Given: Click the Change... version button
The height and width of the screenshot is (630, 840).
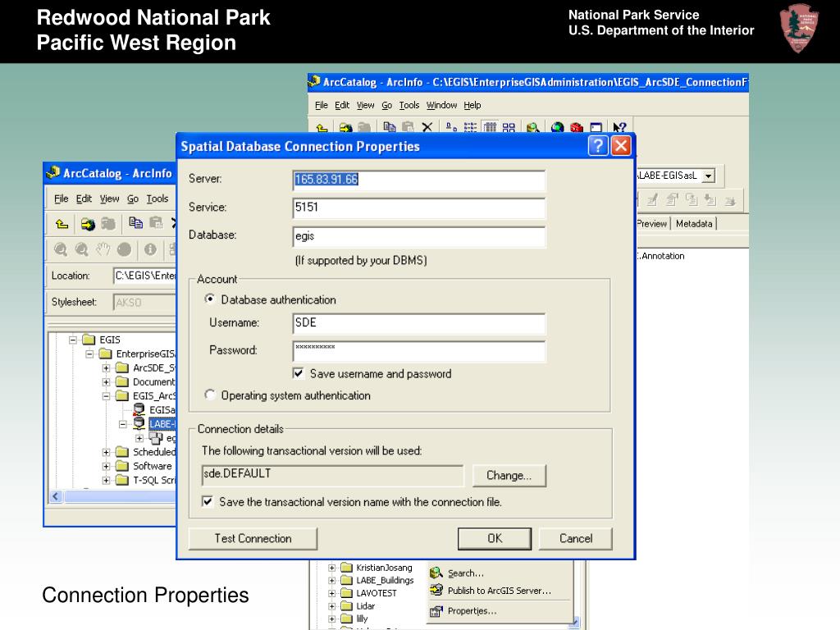Looking at the screenshot, I should [509, 475].
